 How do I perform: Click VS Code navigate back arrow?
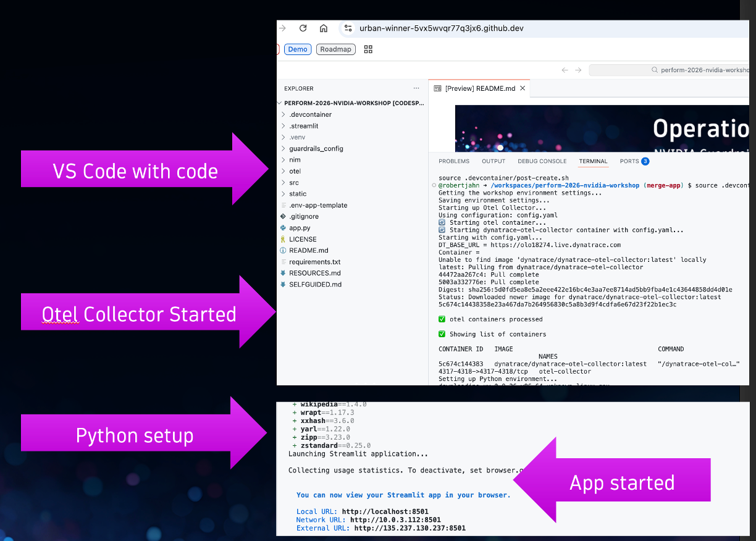(x=565, y=70)
